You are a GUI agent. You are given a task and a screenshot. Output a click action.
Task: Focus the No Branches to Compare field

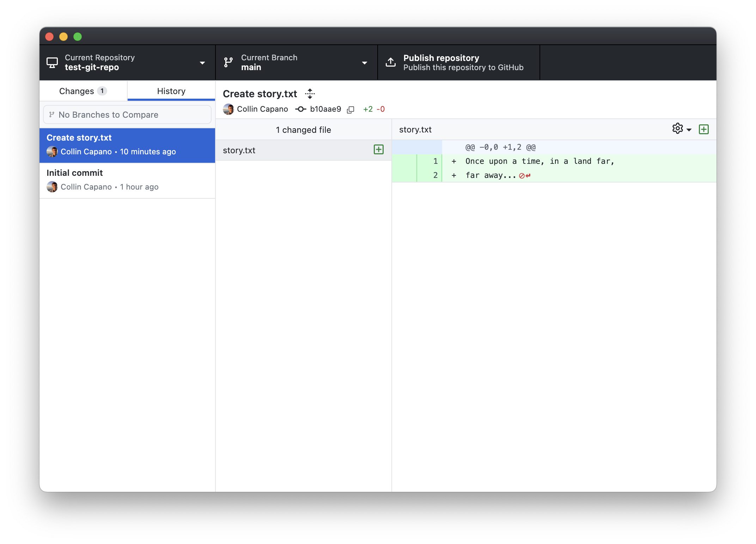pos(127,115)
